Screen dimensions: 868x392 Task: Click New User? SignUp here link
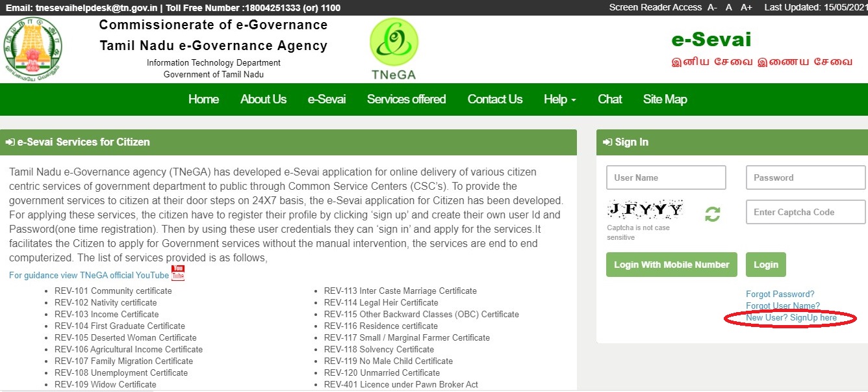click(x=791, y=318)
